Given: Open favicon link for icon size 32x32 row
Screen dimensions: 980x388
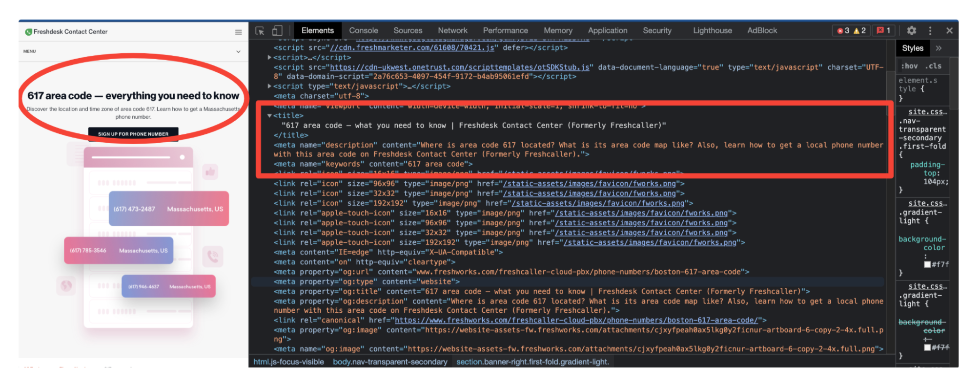Looking at the screenshot, I should [590, 194].
